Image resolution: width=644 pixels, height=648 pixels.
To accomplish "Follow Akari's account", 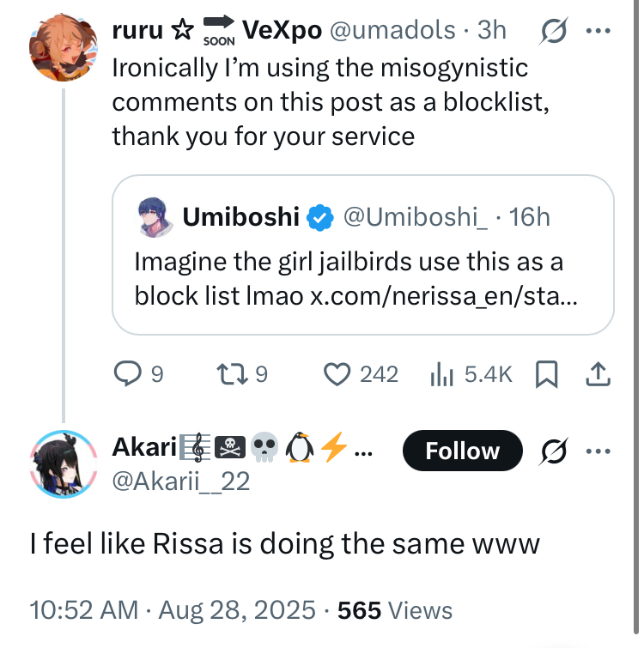I will click(x=463, y=451).
